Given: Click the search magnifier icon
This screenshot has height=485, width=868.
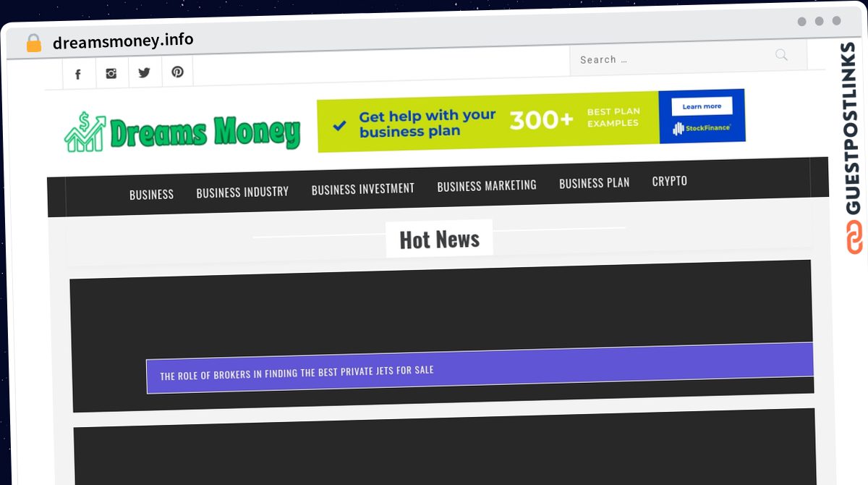Looking at the screenshot, I should click(x=781, y=55).
